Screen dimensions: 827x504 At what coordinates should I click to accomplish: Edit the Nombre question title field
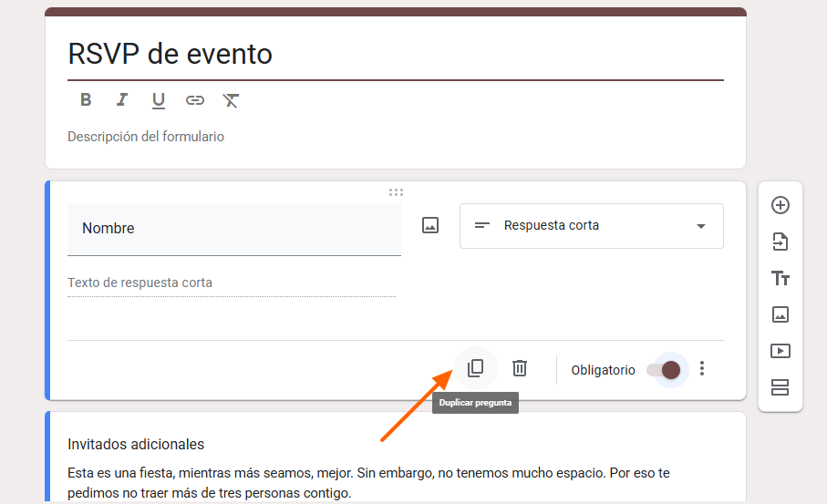(x=234, y=230)
